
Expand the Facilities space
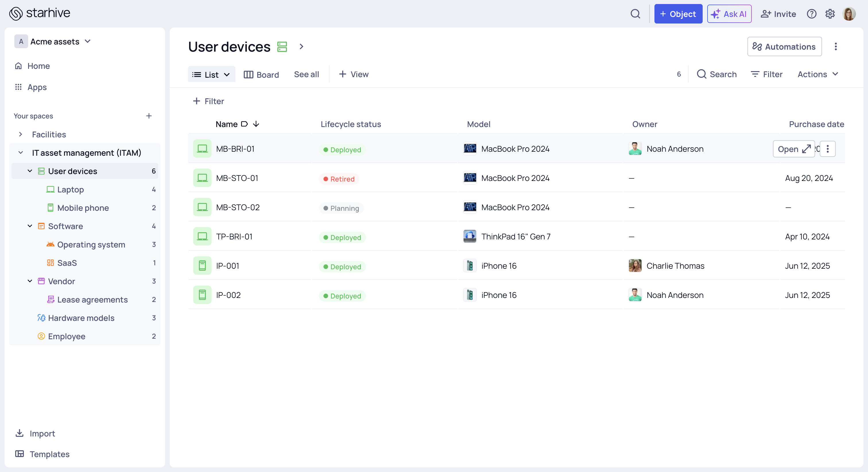(21, 134)
